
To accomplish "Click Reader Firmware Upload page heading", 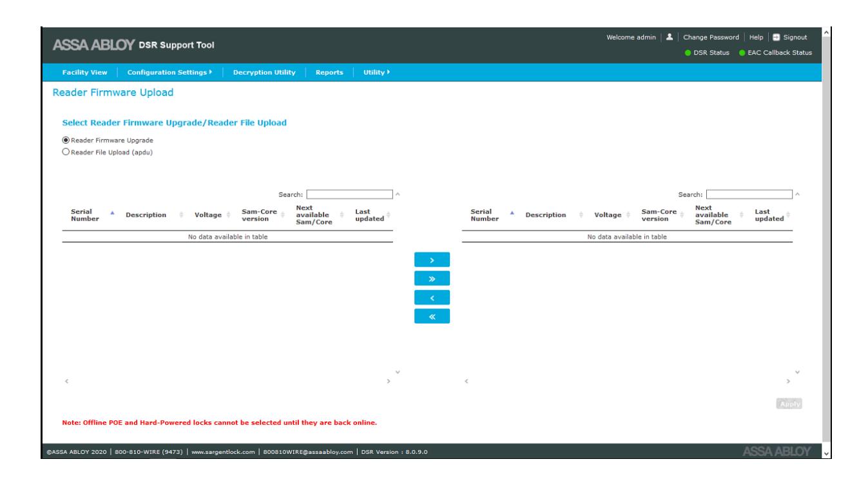I will [x=113, y=93].
